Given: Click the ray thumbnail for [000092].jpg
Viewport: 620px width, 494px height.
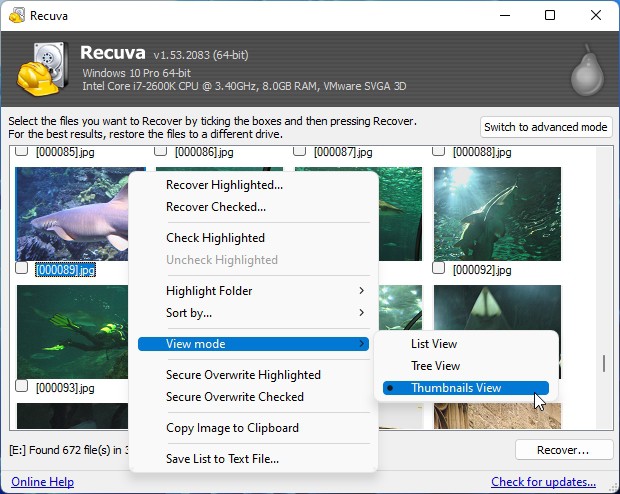Looking at the screenshot, I should 497,214.
